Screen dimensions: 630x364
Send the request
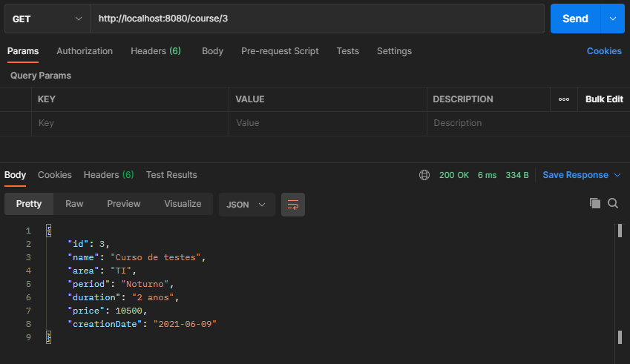(x=575, y=19)
